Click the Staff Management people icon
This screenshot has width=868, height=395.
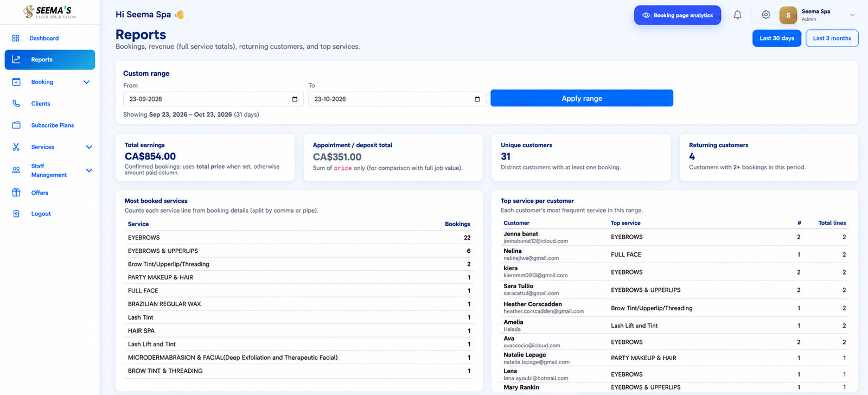point(16,170)
